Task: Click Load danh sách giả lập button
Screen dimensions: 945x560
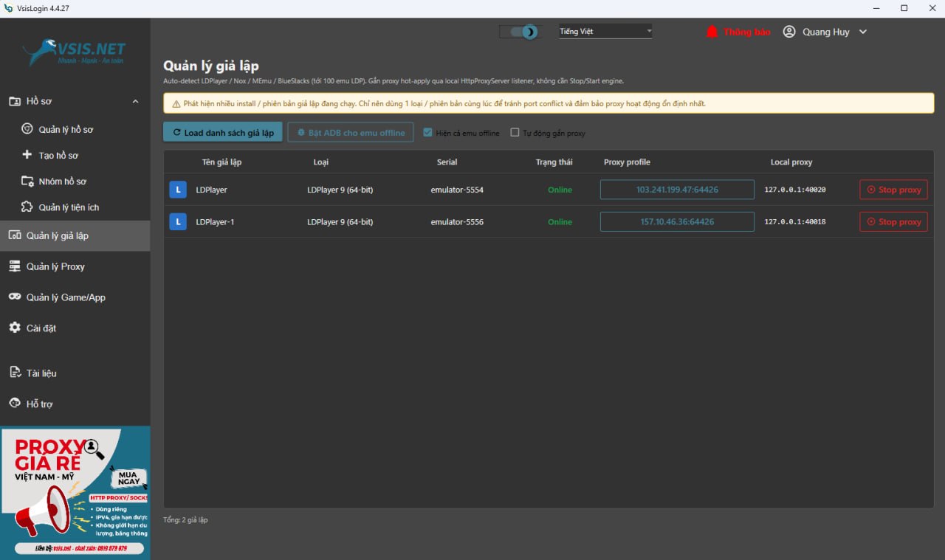Action: [223, 132]
